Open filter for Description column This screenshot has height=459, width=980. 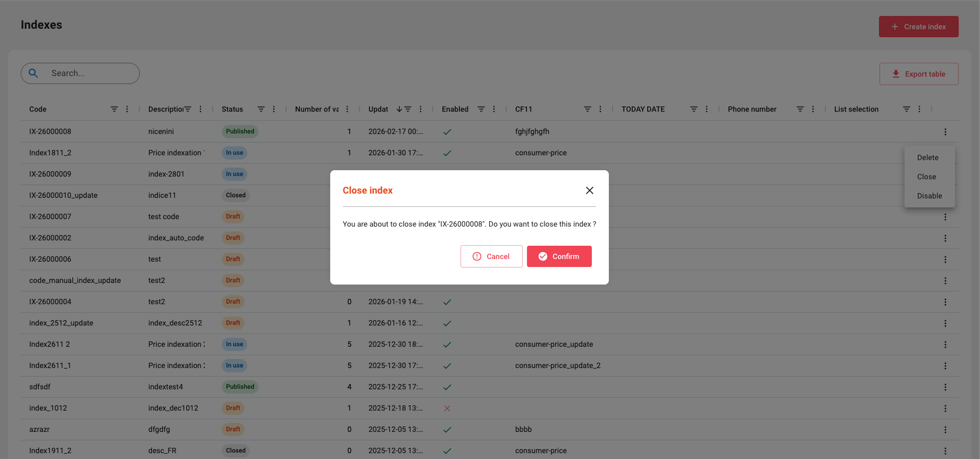pyautogui.click(x=187, y=109)
